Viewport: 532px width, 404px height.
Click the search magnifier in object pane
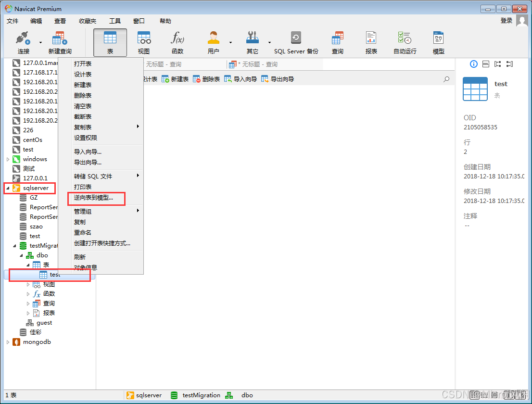click(446, 79)
